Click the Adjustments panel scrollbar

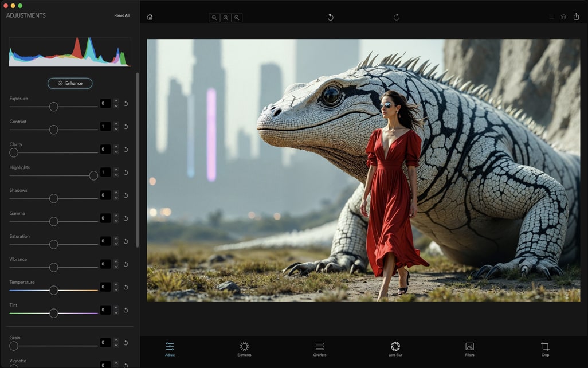[137, 160]
